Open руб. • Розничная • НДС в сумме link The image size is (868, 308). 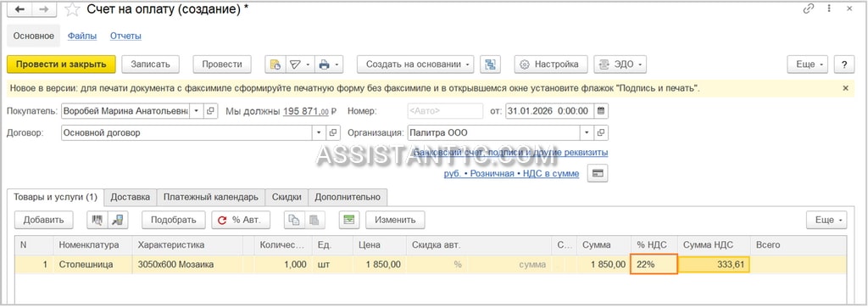pyautogui.click(x=511, y=173)
